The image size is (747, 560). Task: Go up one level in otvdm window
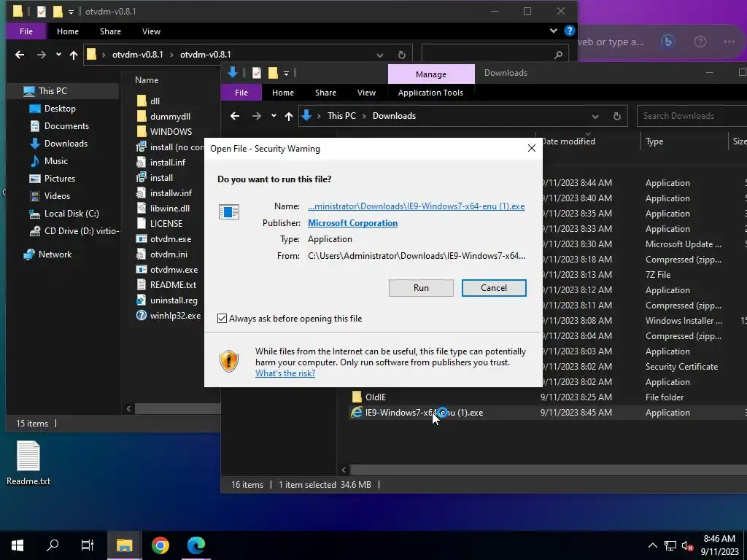[x=74, y=55]
